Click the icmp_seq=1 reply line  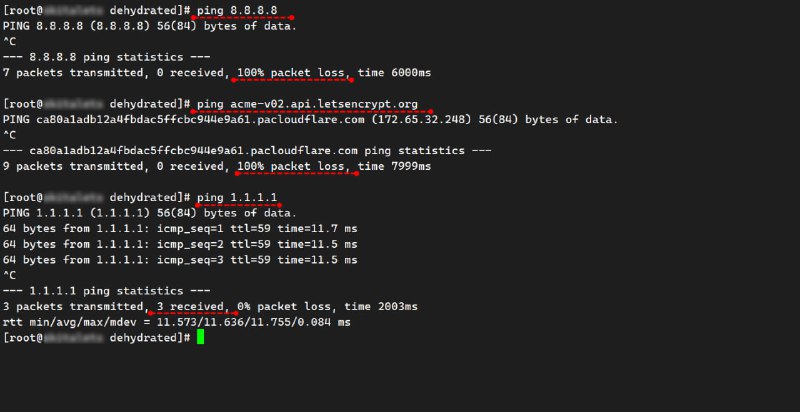(180, 229)
